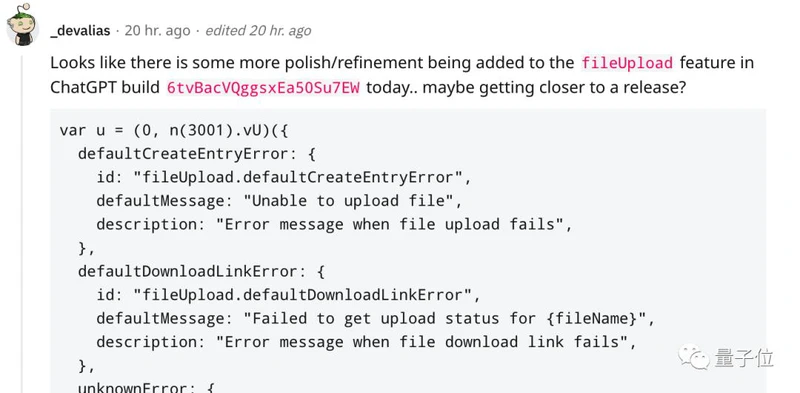Click the id "fileUpload.defaultDownloadLinkError" line

(288, 295)
